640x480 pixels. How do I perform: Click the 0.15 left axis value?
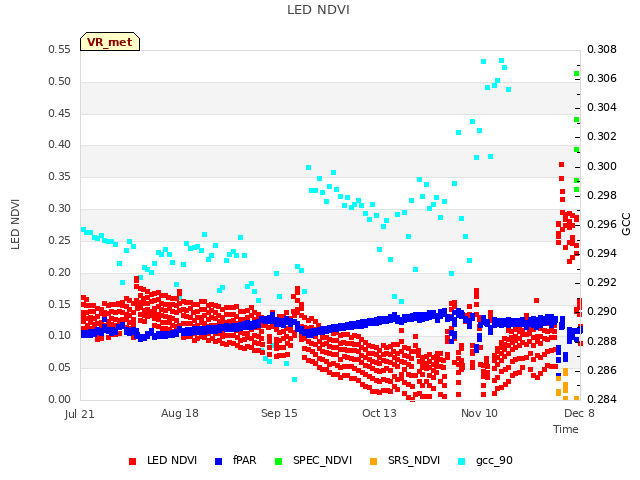click(60, 304)
